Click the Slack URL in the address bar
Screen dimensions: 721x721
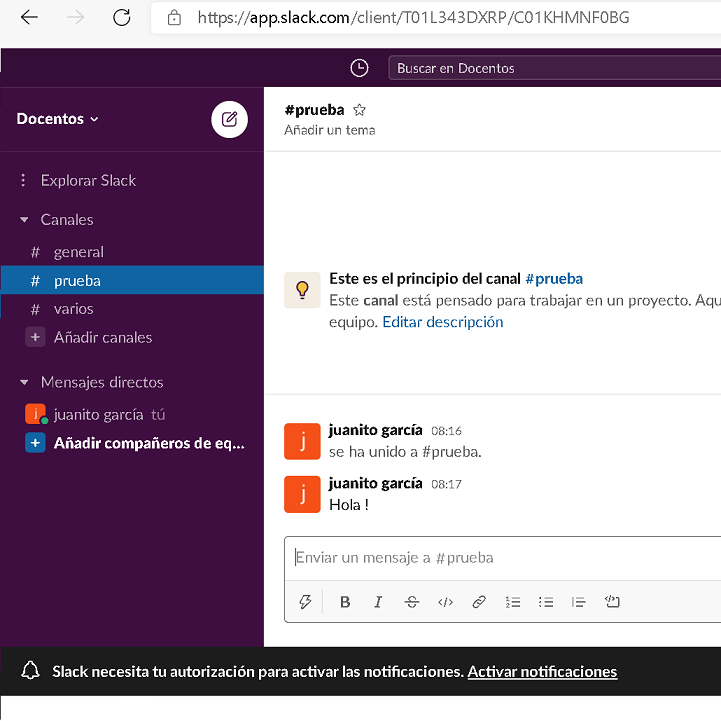point(413,17)
